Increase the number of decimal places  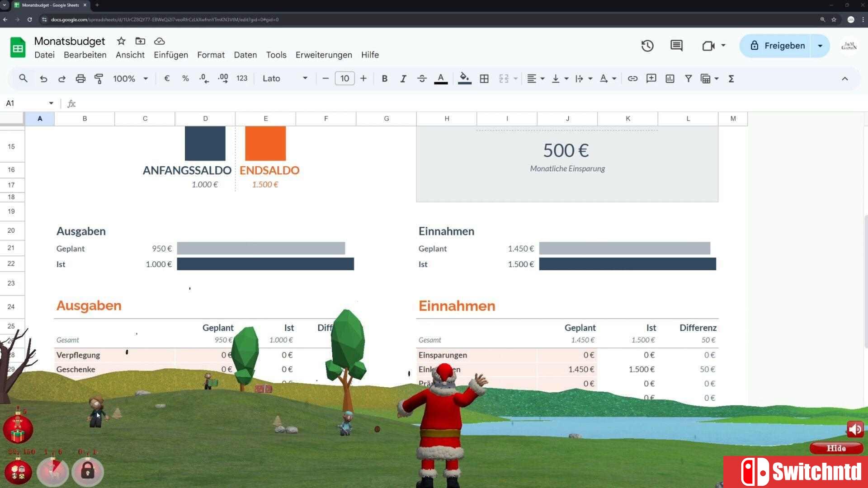coord(223,79)
